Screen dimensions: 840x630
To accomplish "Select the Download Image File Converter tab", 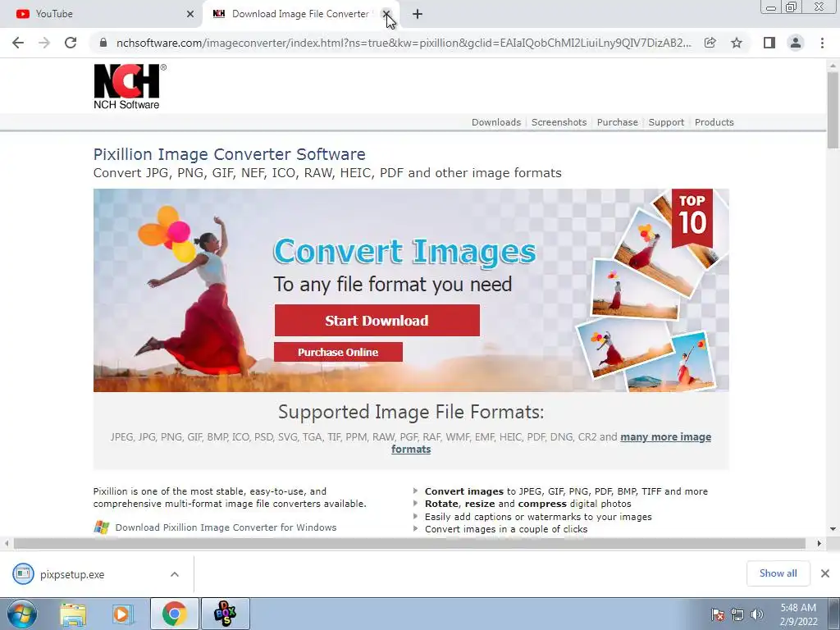I will point(300,14).
